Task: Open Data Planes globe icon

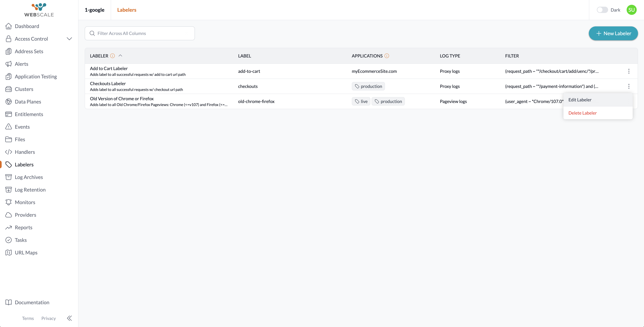Action: (9, 102)
